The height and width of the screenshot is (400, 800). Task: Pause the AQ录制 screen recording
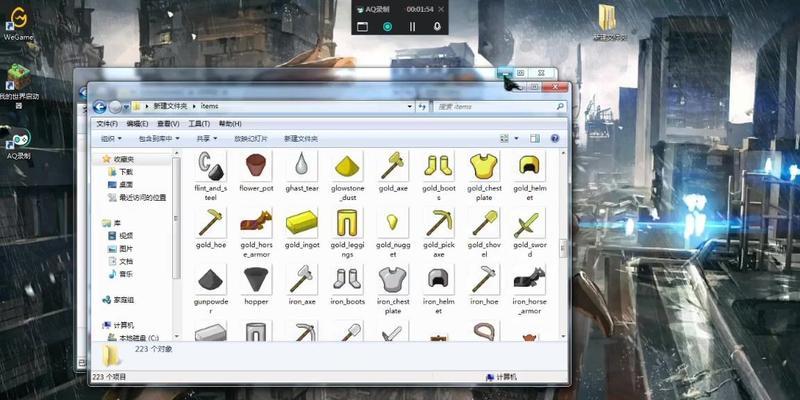[412, 27]
